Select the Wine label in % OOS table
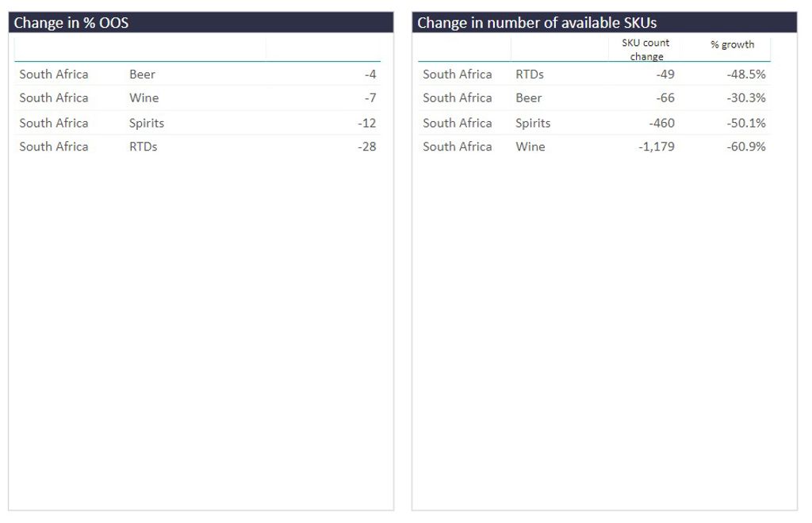This screenshot has height=523, width=812. pyautogui.click(x=144, y=98)
